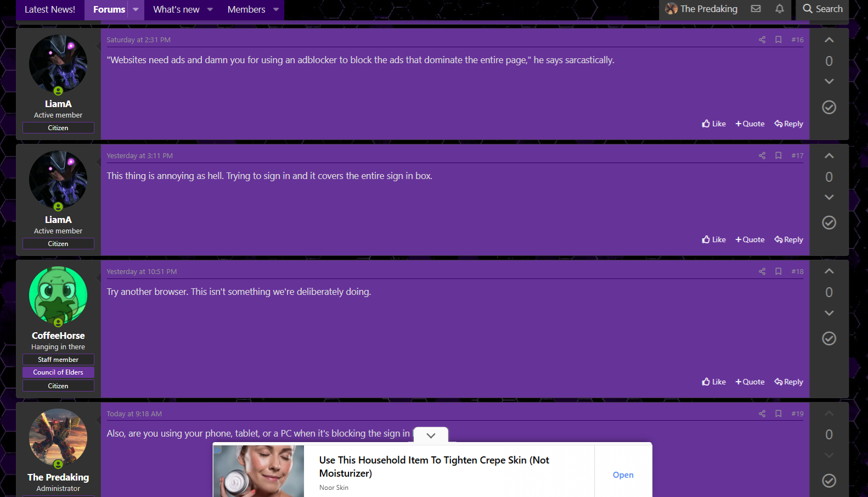Expand the Forums dropdown arrow
The image size is (868, 497).
[x=136, y=9]
